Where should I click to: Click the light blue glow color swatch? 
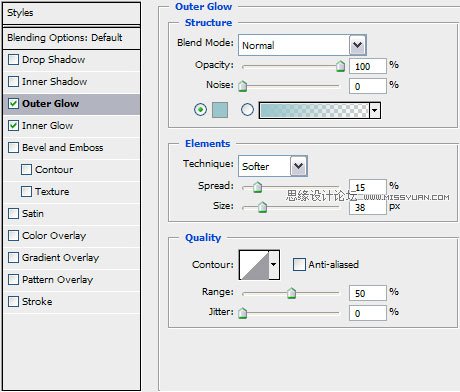point(220,110)
